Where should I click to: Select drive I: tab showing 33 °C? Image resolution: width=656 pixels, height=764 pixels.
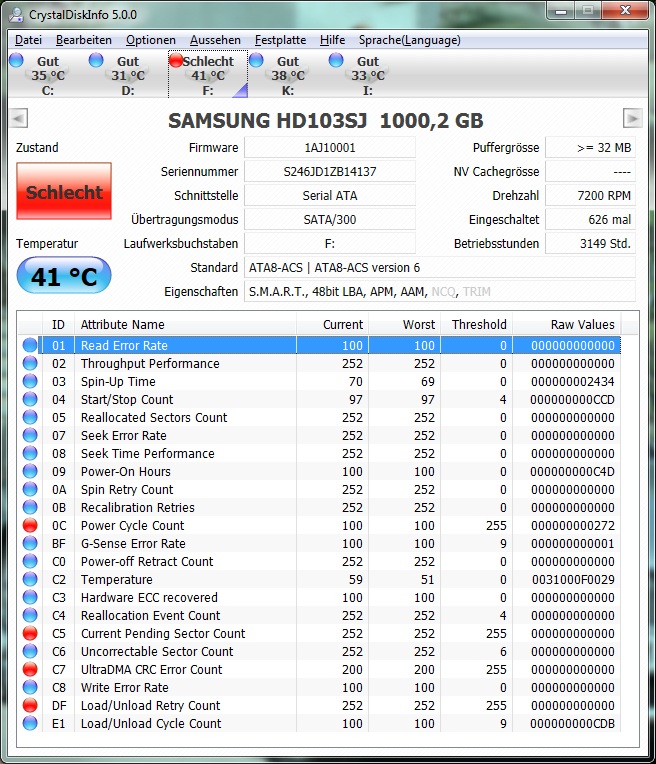[x=367, y=75]
